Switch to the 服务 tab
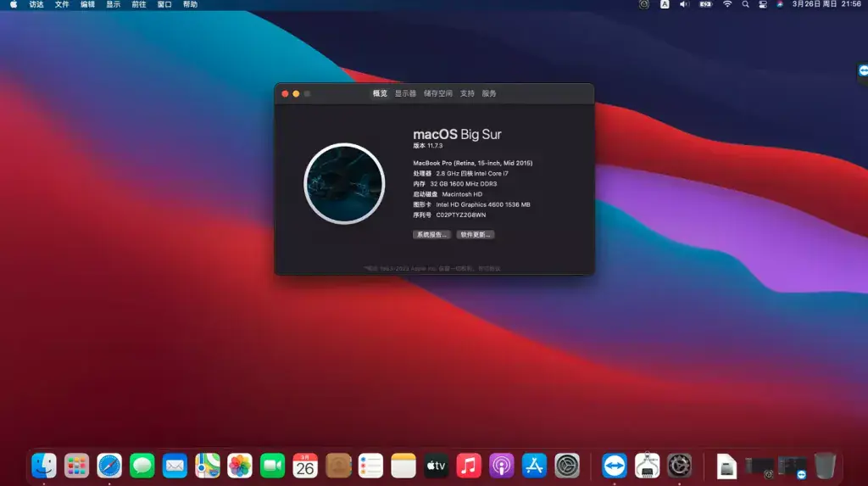 click(489, 93)
